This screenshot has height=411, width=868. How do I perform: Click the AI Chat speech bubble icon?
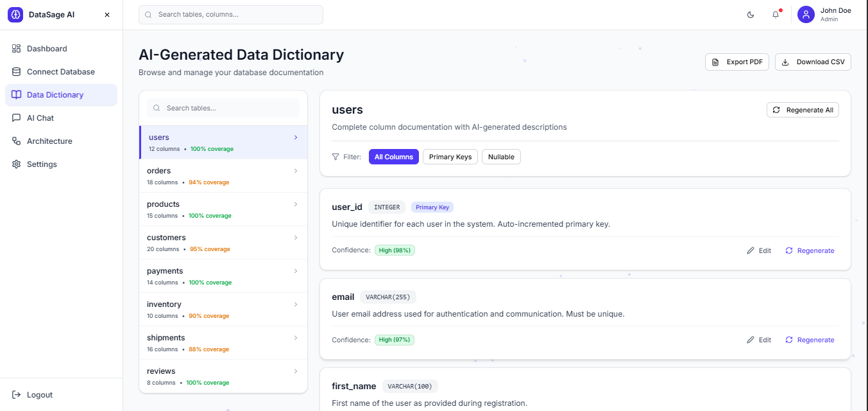click(16, 118)
